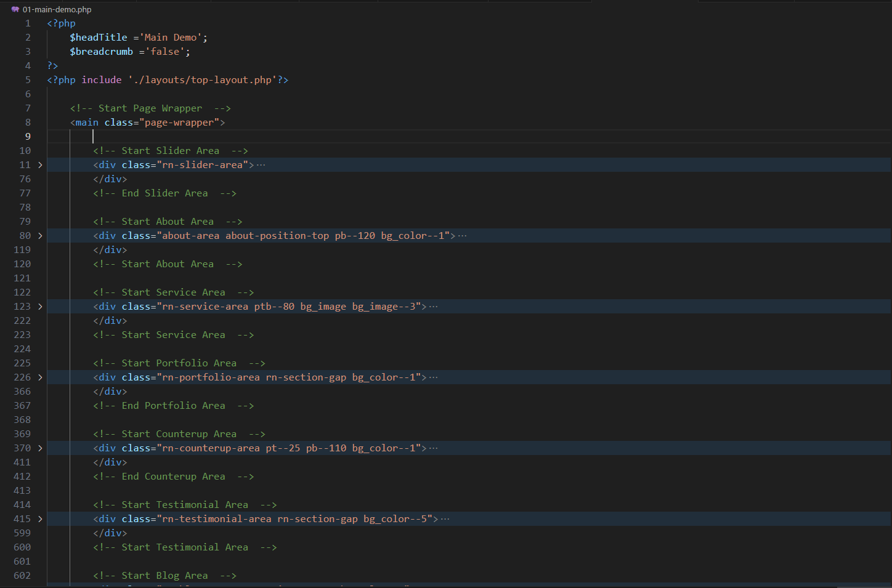Expand the rn-service-area fold arrow
The width and height of the screenshot is (892, 588).
tap(41, 307)
